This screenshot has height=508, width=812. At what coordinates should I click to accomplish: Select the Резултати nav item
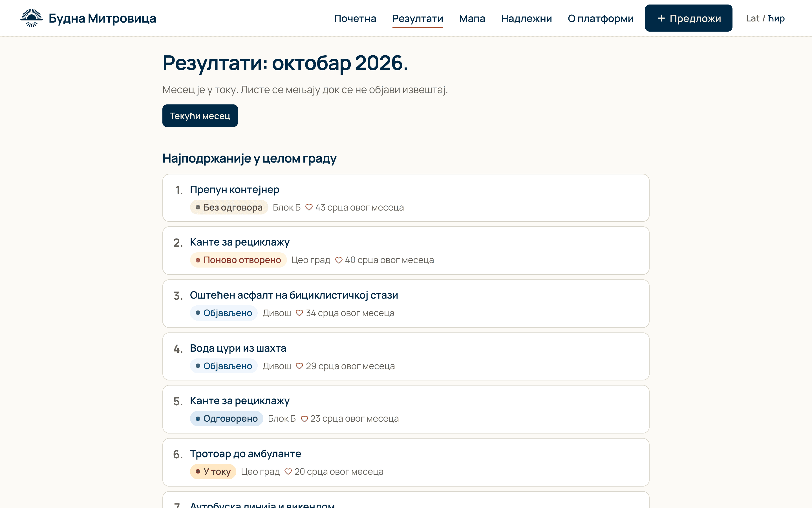pos(417,18)
